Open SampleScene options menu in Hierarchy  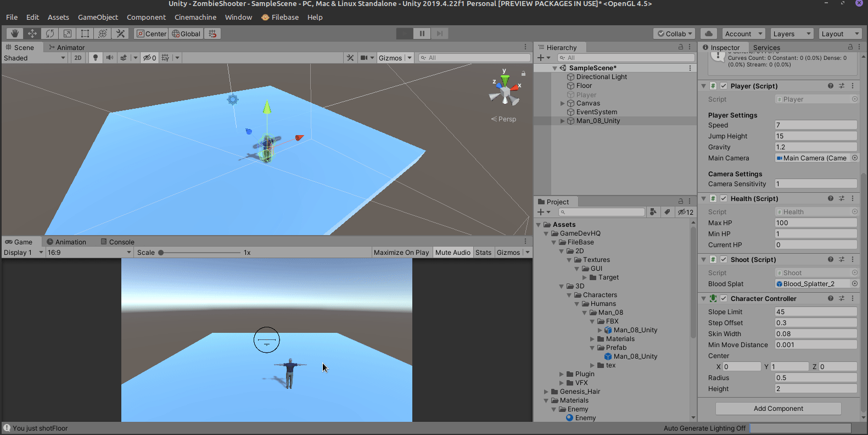690,68
